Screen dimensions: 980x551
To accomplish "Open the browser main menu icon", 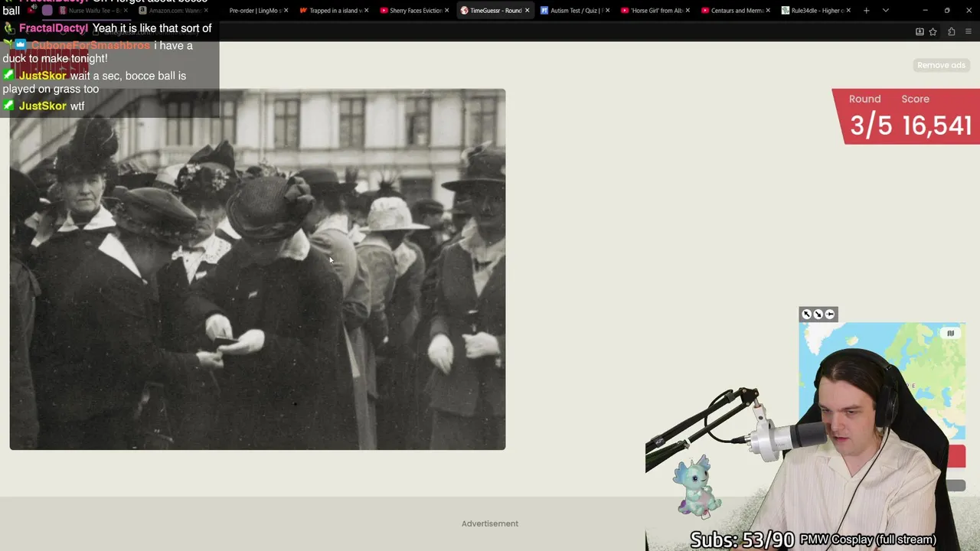I will click(969, 31).
